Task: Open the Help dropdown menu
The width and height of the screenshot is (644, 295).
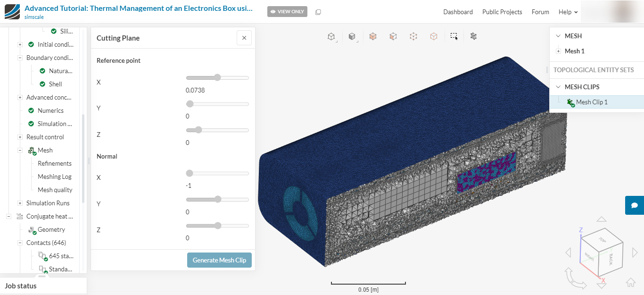Action: pyautogui.click(x=568, y=12)
